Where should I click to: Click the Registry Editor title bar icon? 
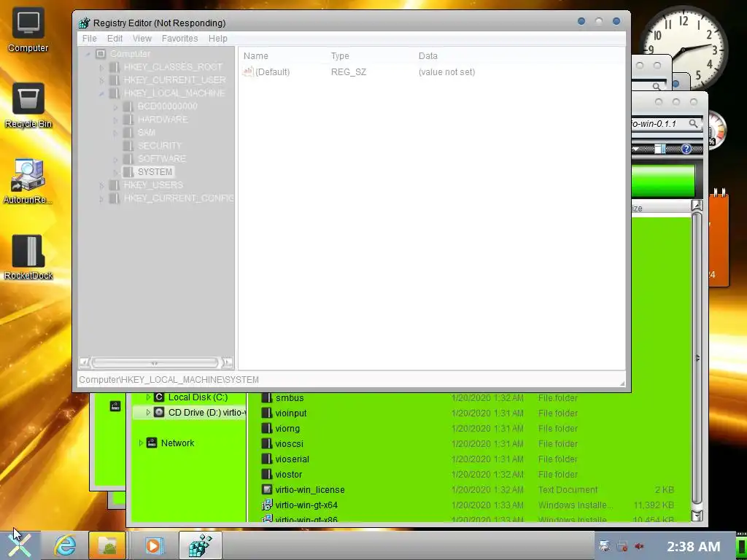click(85, 23)
